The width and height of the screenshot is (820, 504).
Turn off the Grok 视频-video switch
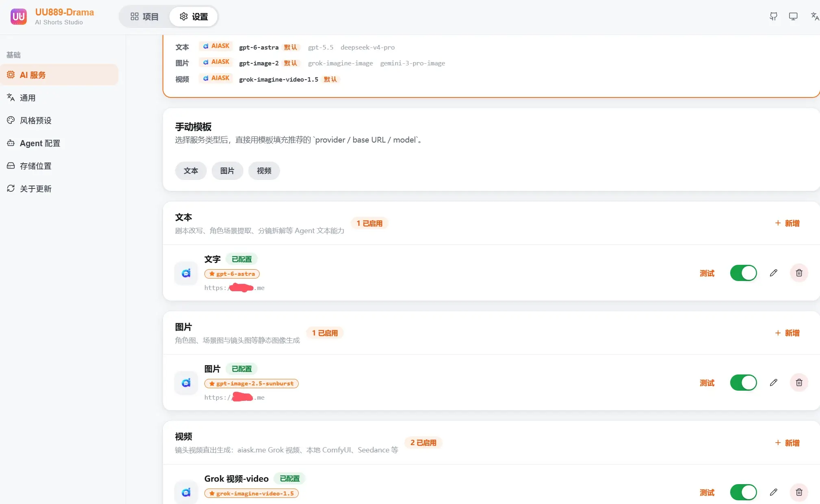click(743, 492)
